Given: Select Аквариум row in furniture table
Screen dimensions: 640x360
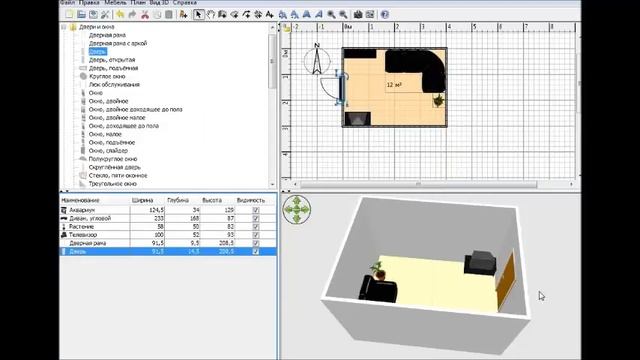Looking at the screenshot, I should click(168, 210).
